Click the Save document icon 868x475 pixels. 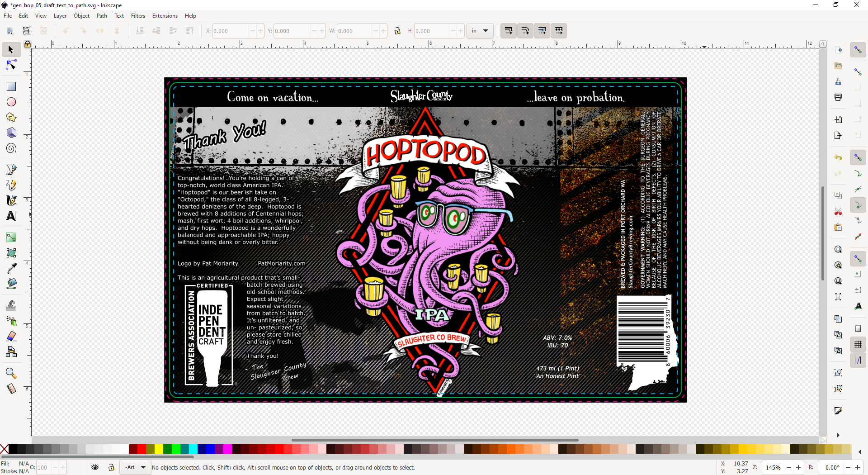[838, 81]
